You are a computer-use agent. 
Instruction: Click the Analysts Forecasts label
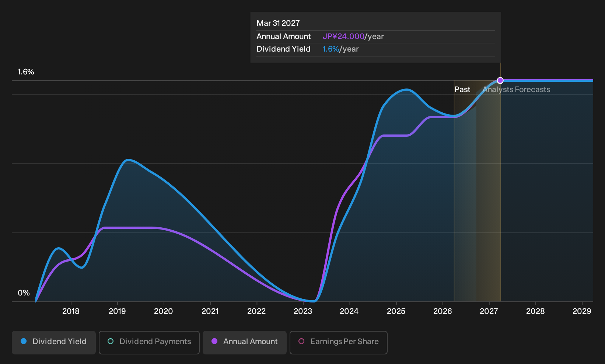pyautogui.click(x=516, y=90)
